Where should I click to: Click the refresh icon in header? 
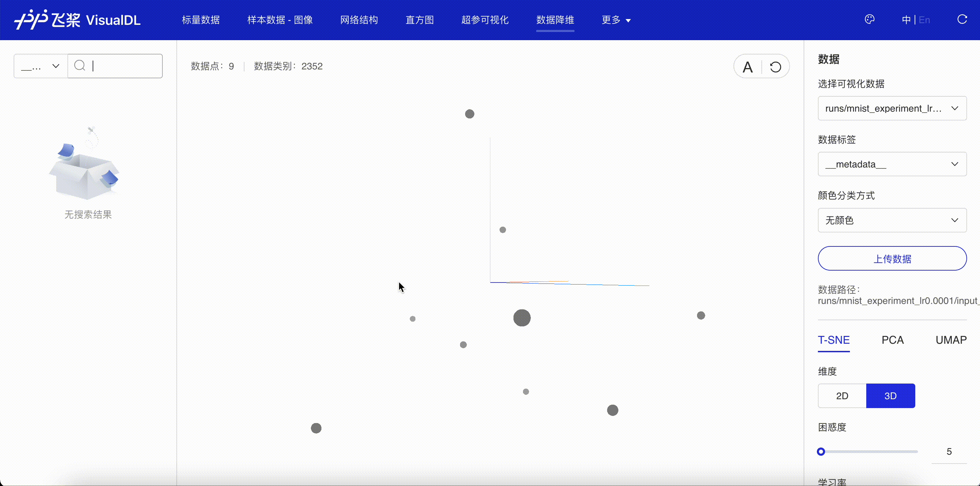[x=962, y=19]
